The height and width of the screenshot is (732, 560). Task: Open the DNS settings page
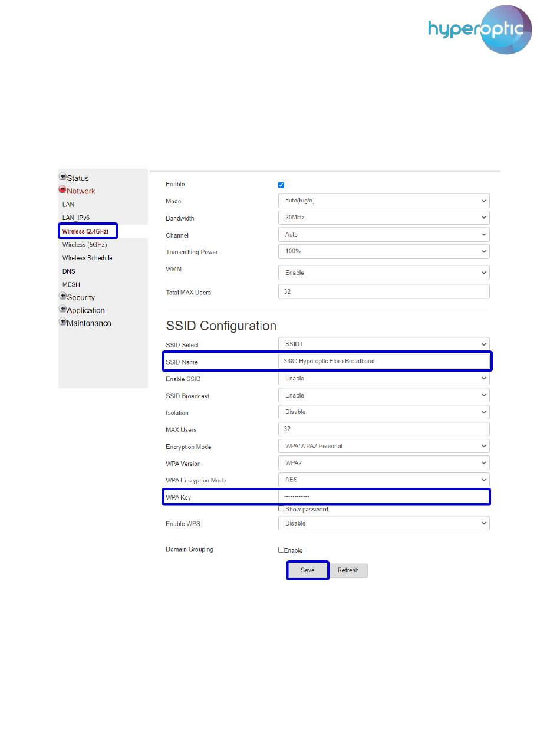[x=69, y=271]
